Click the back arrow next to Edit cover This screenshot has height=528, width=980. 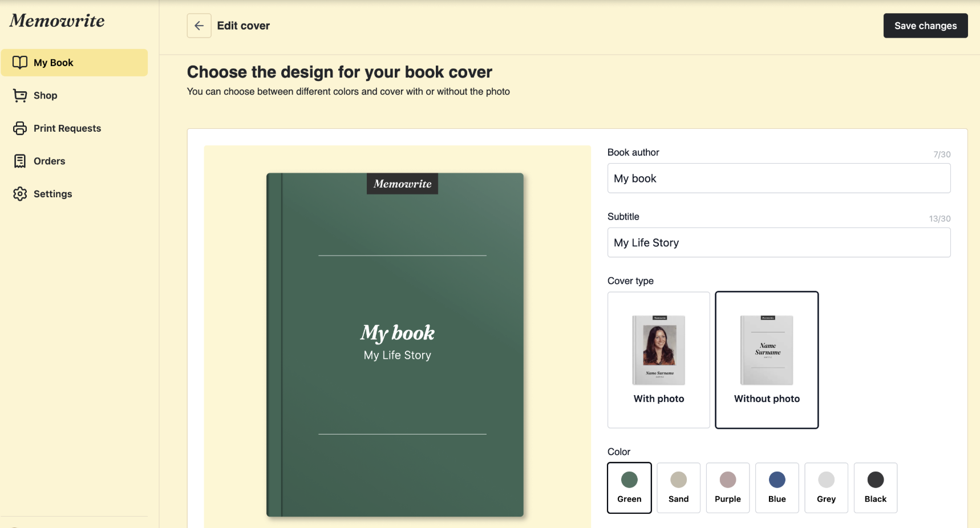pyautogui.click(x=199, y=26)
